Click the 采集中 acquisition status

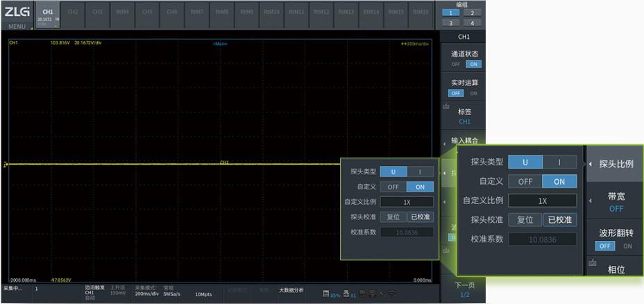14,289
